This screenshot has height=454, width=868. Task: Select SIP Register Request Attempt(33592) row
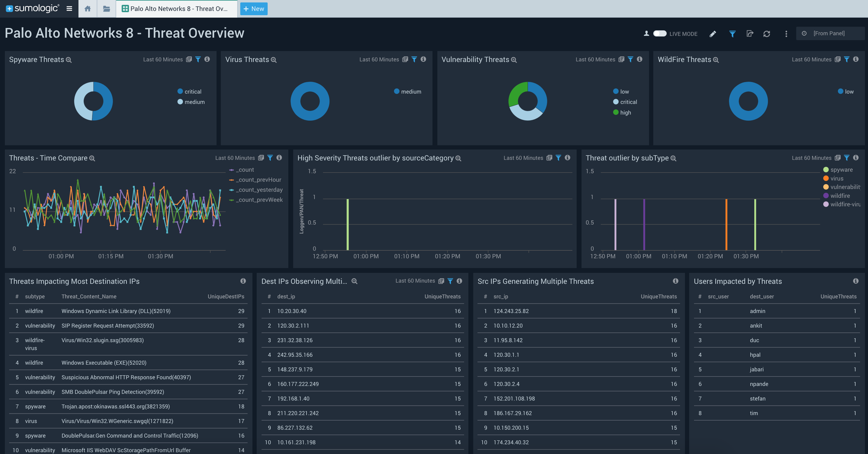[x=128, y=326]
